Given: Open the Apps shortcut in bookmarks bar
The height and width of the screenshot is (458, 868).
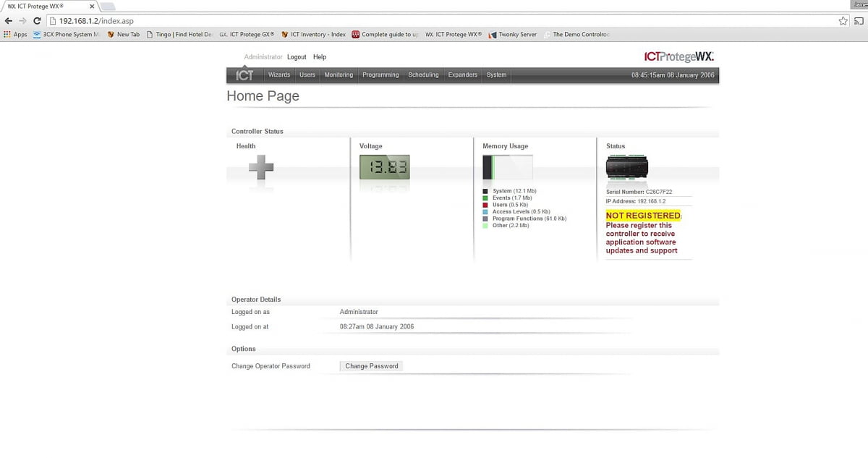Looking at the screenshot, I should 15,34.
